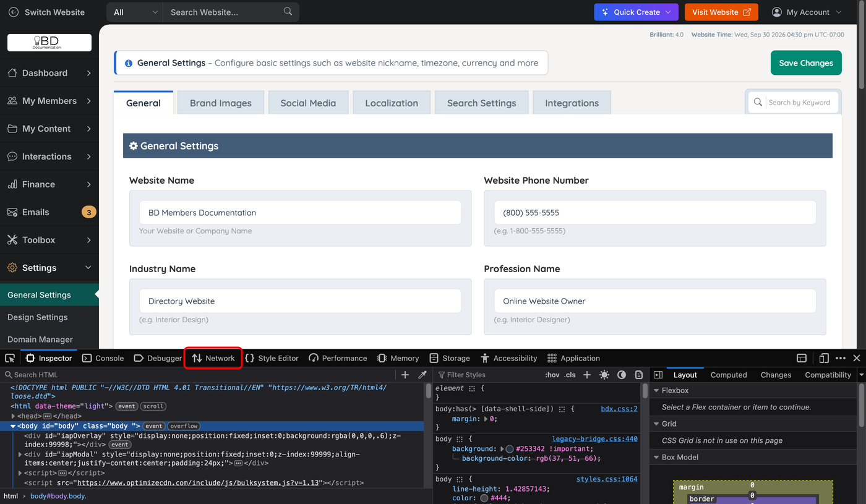This screenshot has height=504, width=866.
Task: Open Design Settings in the sidebar
Action: 38,317
